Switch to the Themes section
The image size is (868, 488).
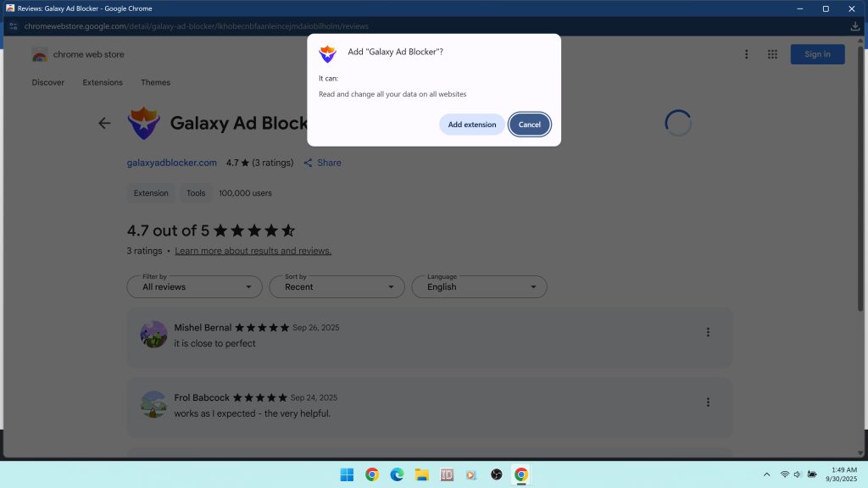155,82
